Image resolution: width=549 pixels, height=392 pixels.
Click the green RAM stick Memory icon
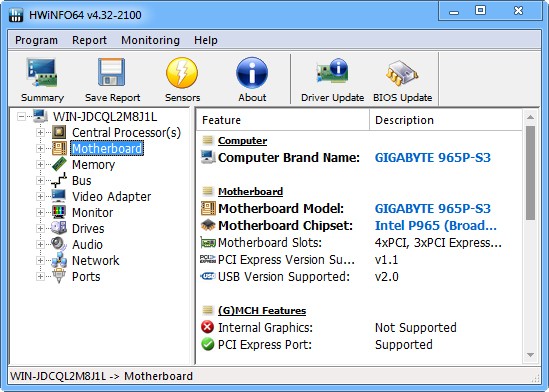(59, 164)
